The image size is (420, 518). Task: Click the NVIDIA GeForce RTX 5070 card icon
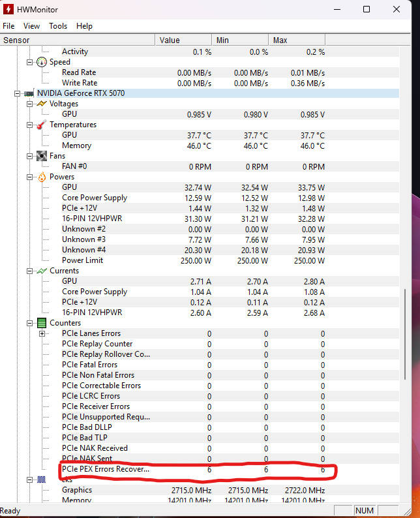tap(29, 93)
